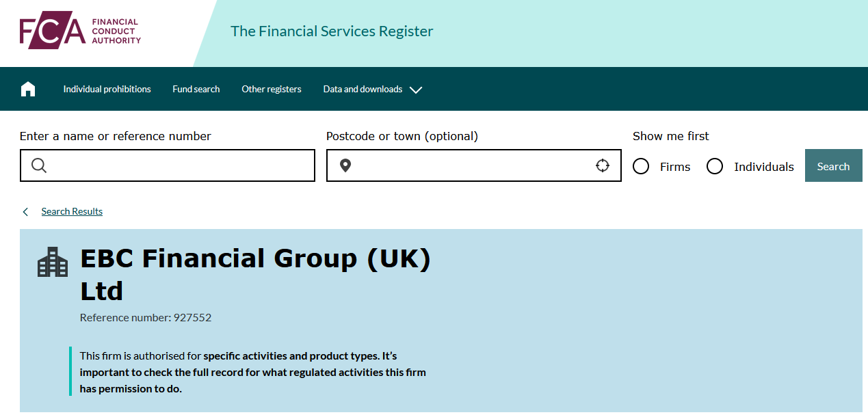Click the FCA logo

(80, 31)
